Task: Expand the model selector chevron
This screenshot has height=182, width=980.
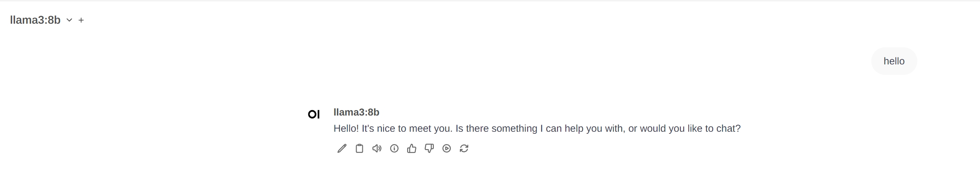Action: coord(69,20)
